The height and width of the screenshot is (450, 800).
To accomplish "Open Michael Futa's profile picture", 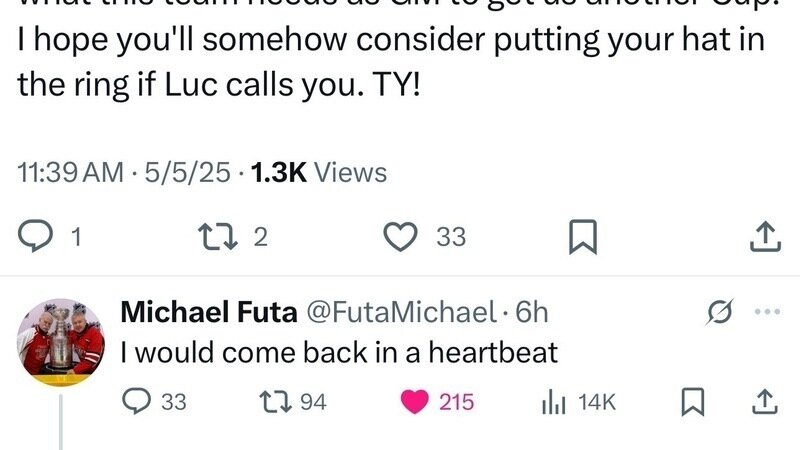I will click(x=61, y=341).
